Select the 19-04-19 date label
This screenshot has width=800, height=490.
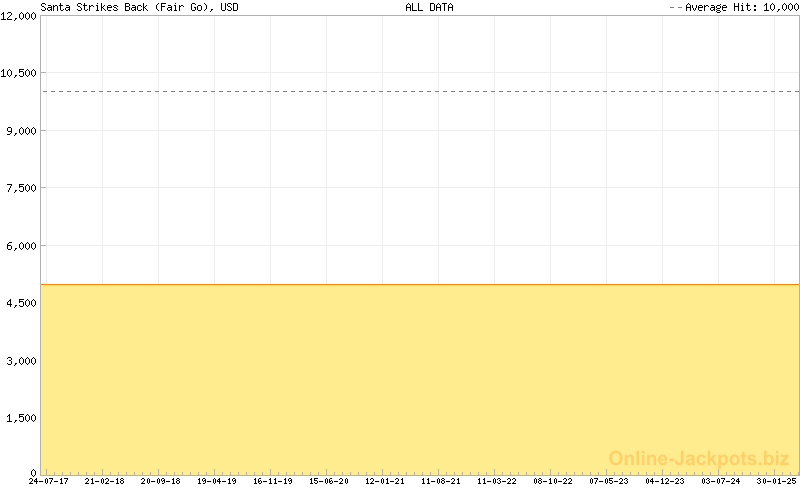216,481
